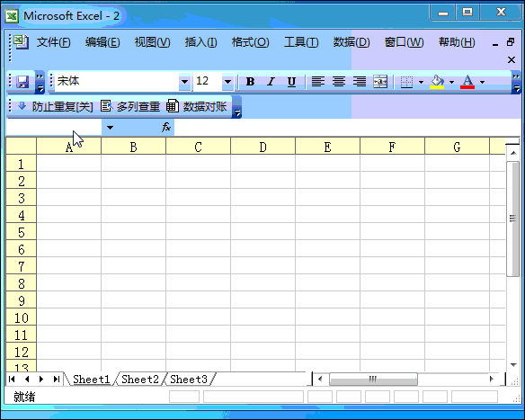The height and width of the screenshot is (420, 525).
Task: Toggle Italic formatting
Action: [271, 81]
